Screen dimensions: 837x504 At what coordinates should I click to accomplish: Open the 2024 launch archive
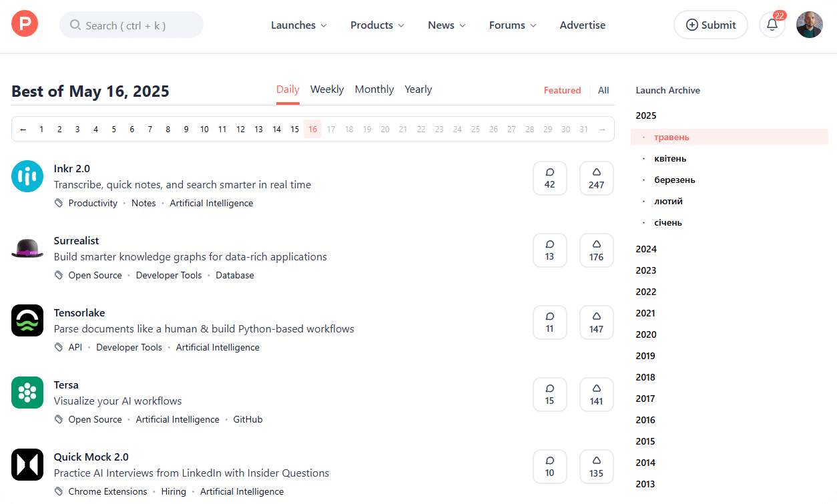(646, 249)
